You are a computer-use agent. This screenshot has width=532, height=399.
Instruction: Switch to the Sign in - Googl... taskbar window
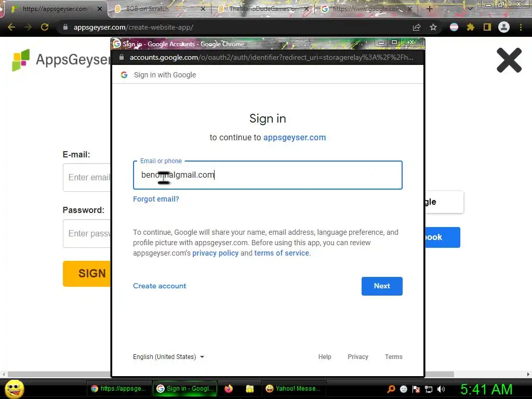coord(185,389)
